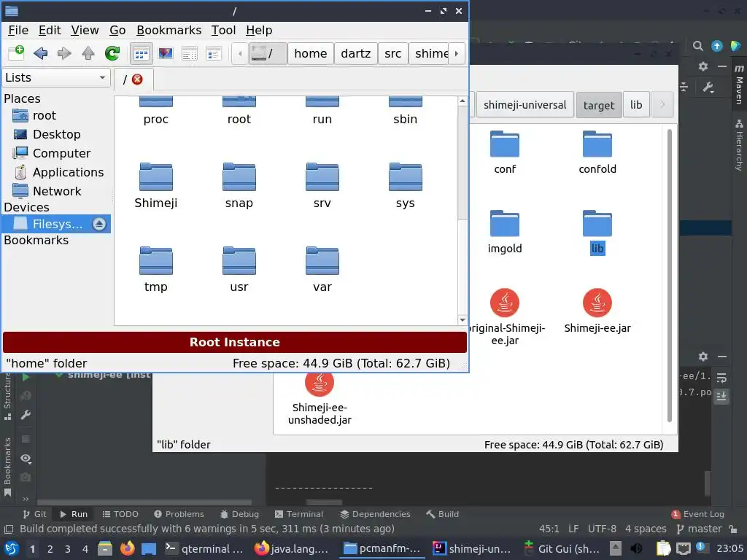Viewport: 747px width, 560px height.
Task: Open the Help menu
Action: [259, 30]
